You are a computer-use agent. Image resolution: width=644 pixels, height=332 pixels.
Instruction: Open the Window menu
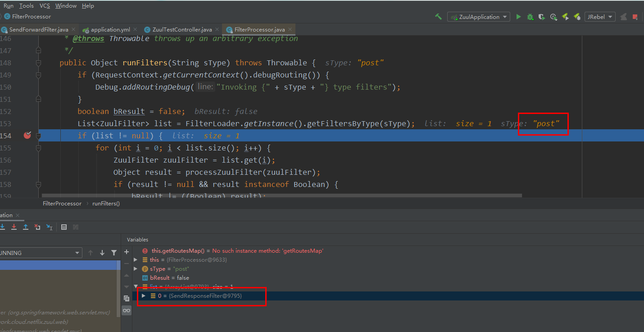(x=66, y=5)
